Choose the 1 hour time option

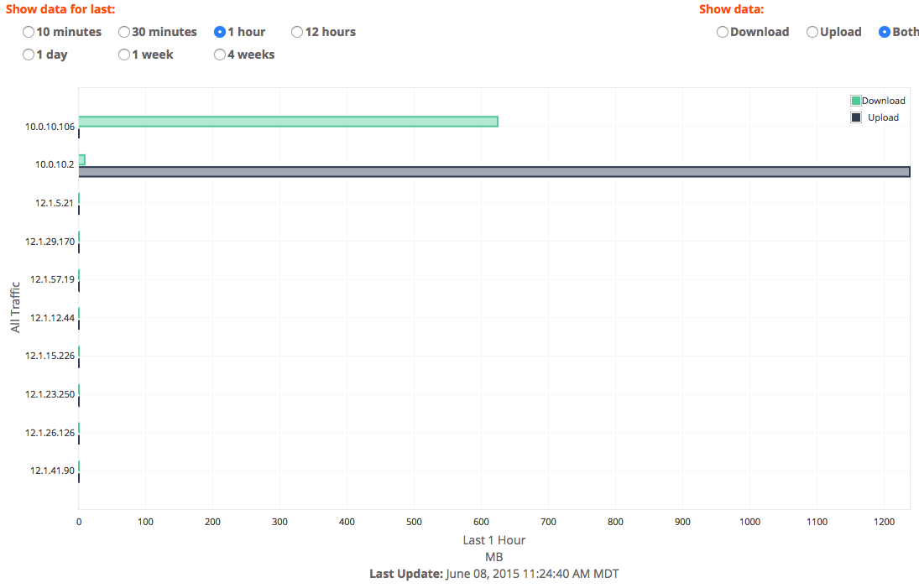click(x=220, y=32)
